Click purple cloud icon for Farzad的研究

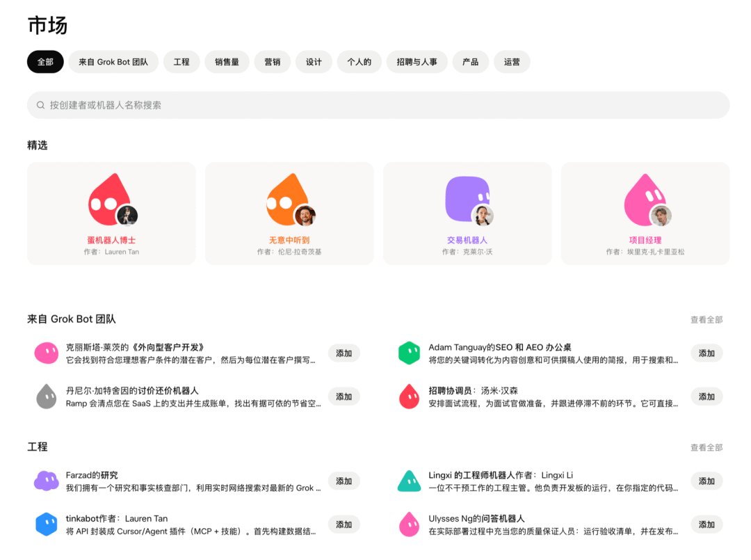pos(47,481)
